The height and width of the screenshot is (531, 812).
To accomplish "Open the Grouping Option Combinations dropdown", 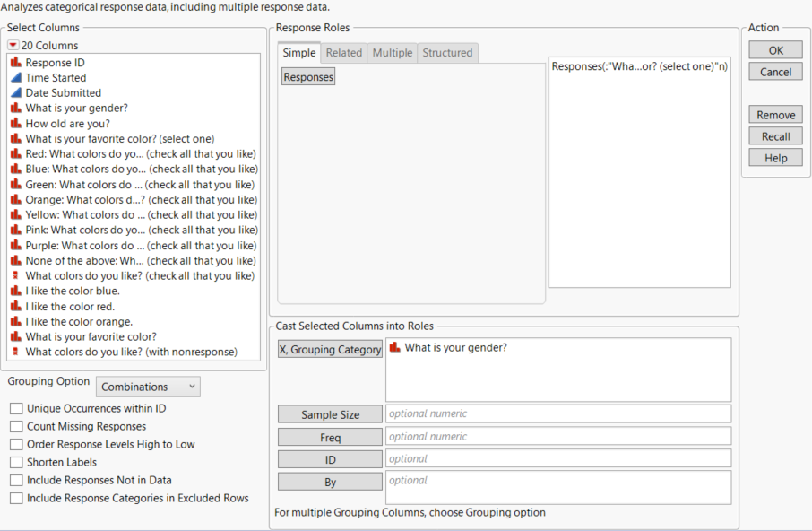I will [x=147, y=386].
